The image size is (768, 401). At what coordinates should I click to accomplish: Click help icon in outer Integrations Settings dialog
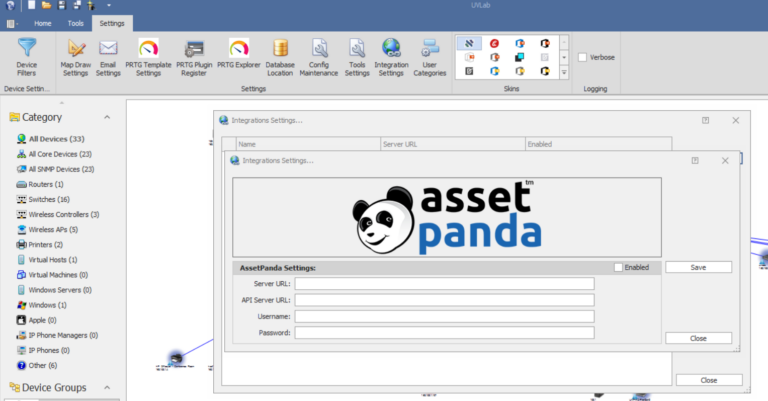pos(705,120)
